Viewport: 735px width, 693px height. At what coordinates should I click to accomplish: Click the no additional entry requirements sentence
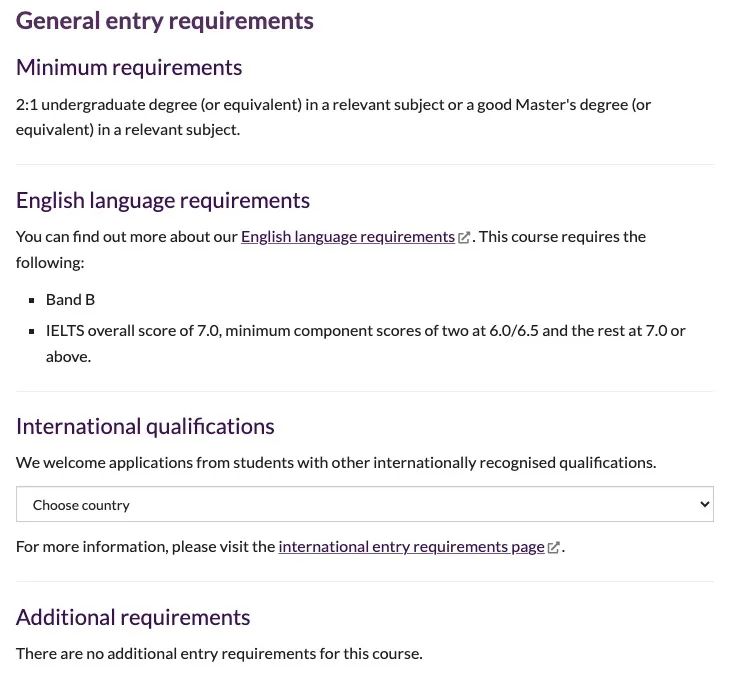(219, 654)
